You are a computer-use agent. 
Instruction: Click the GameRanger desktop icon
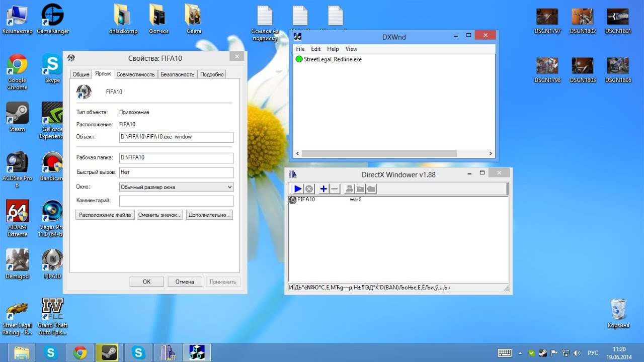click(53, 19)
